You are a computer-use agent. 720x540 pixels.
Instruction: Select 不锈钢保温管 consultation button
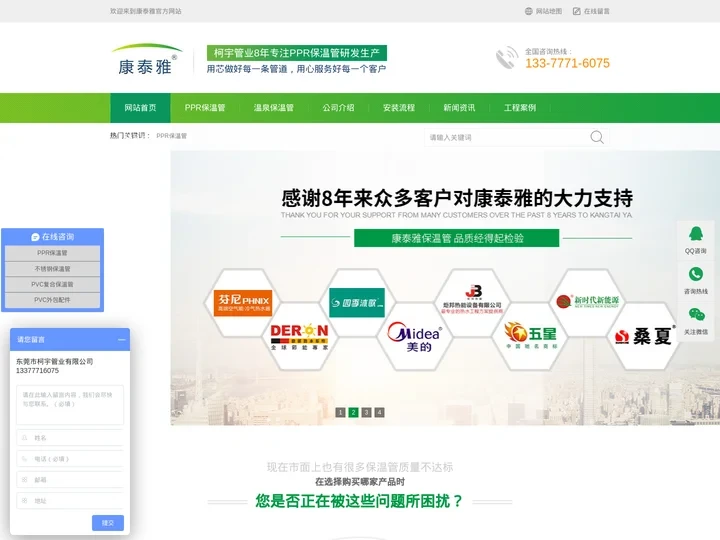coord(52,269)
